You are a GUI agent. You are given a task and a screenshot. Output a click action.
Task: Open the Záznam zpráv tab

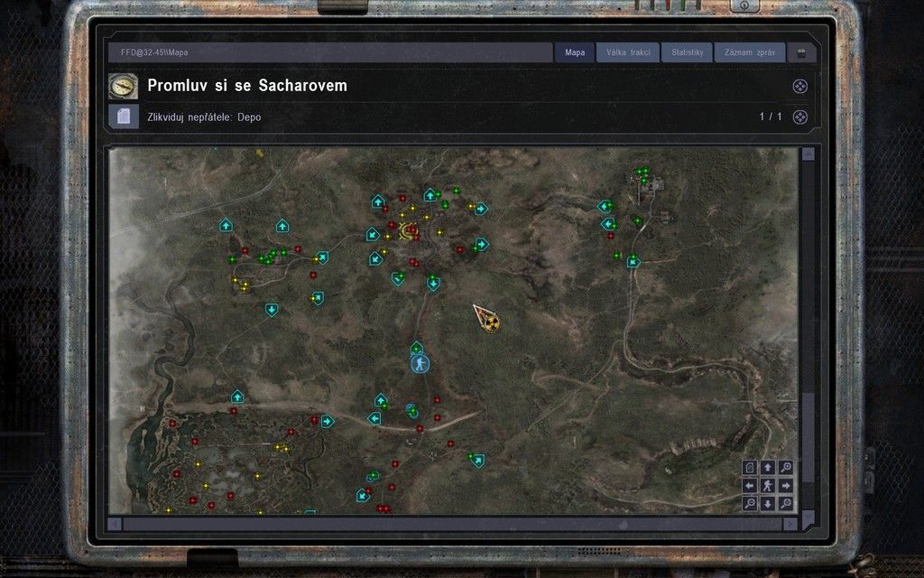click(750, 52)
